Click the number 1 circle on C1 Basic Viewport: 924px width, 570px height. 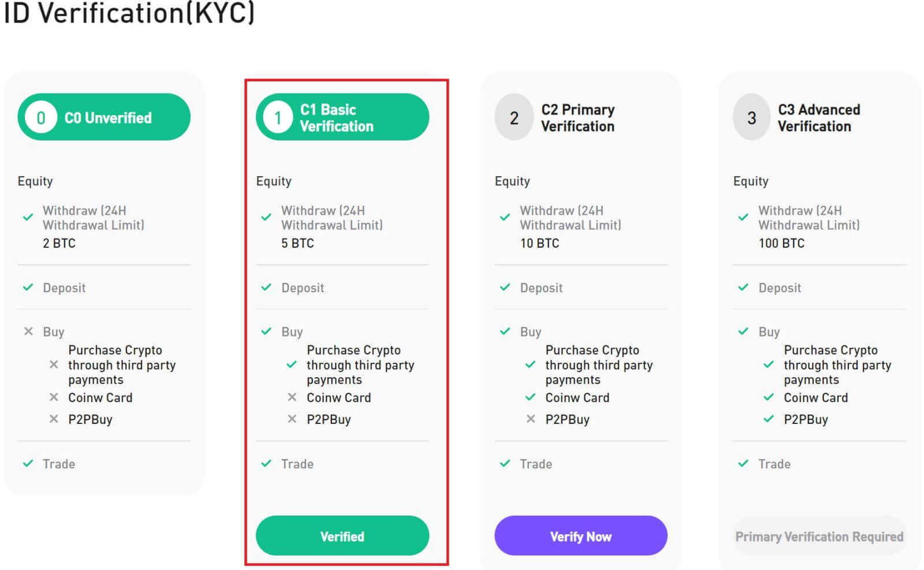(278, 117)
